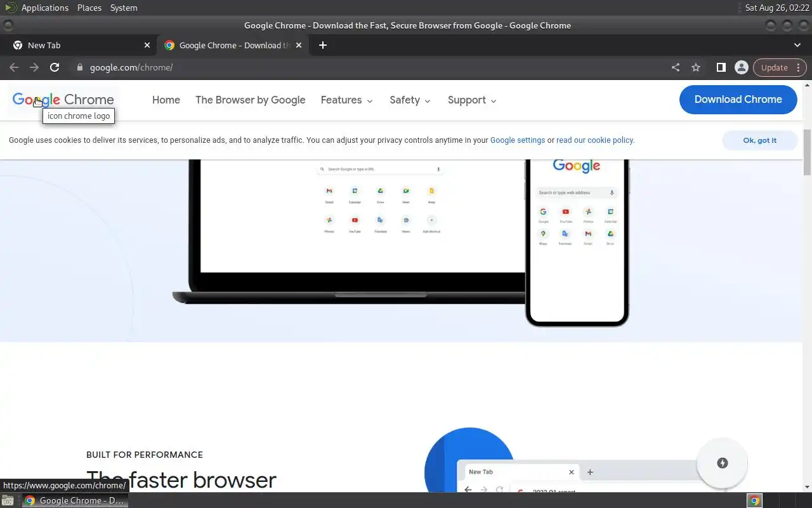Open The Browser by Google link
This screenshot has height=508, width=812.
250,100
